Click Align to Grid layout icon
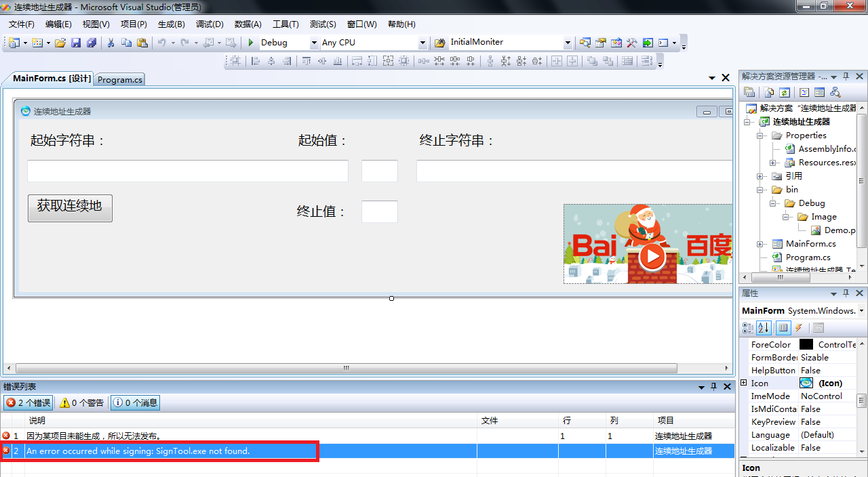The image size is (868, 477). (x=235, y=61)
